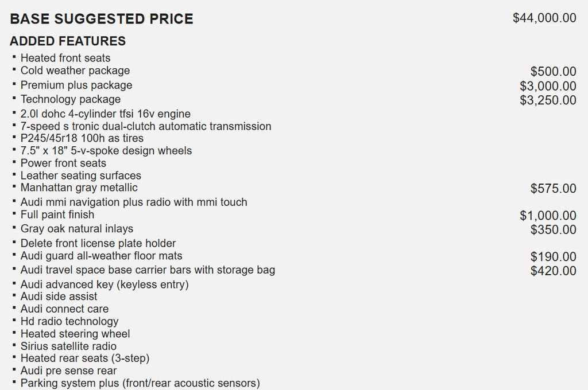
Task: Click the $3,250.00 Technology package price
Action: [548, 100]
